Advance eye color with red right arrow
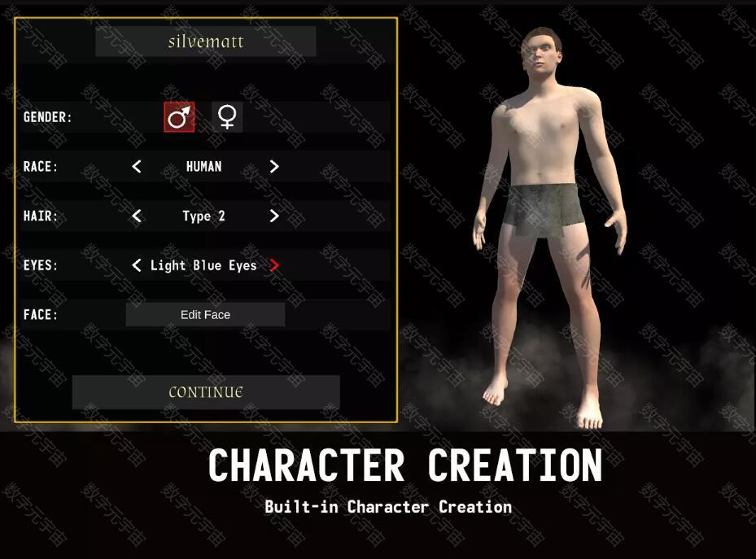Image resolution: width=756 pixels, height=559 pixels. pos(274,265)
